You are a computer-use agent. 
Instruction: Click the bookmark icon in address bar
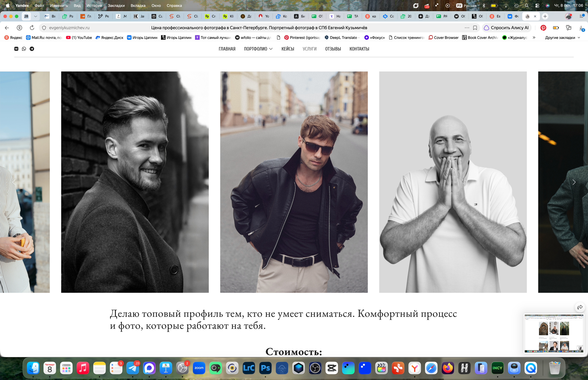(x=475, y=28)
